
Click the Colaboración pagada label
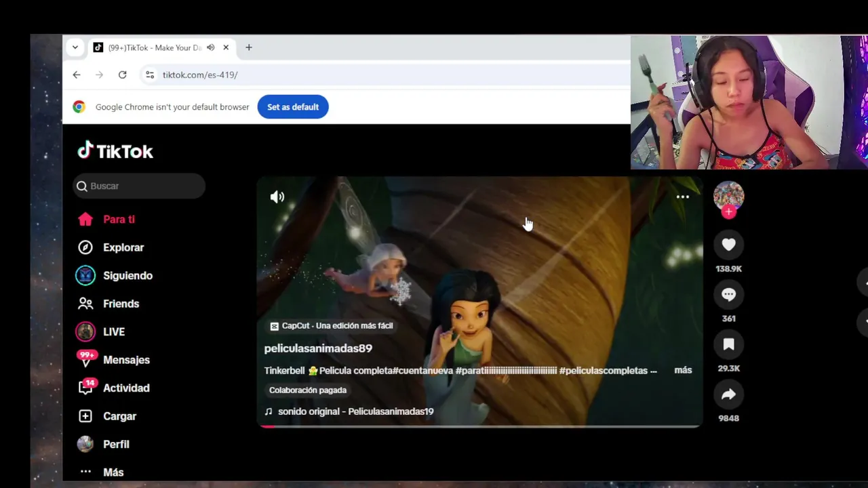click(308, 390)
